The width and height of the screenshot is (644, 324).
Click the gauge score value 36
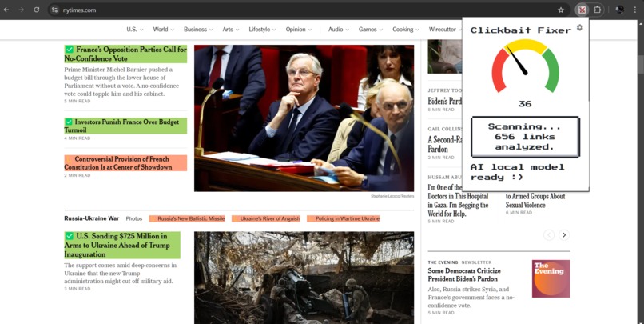point(525,104)
